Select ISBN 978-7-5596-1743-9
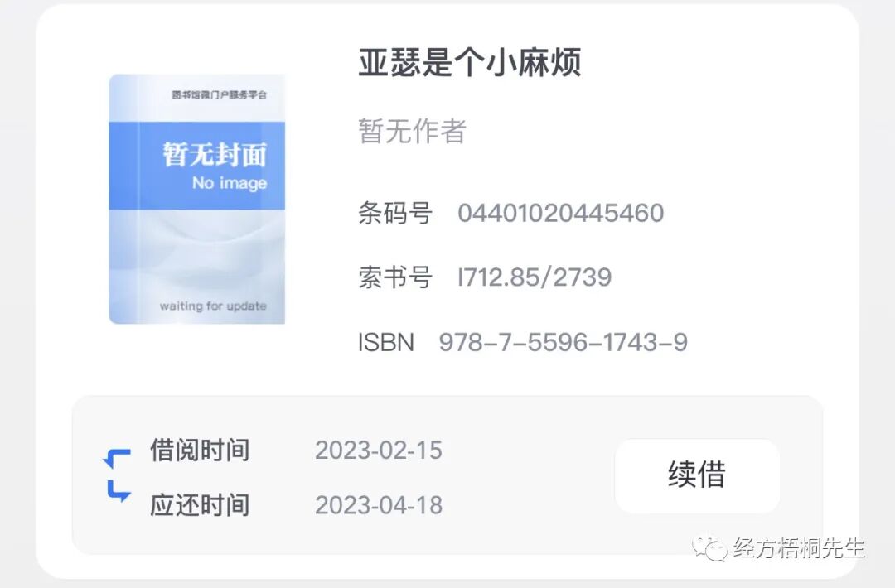The width and height of the screenshot is (895, 588). click(x=563, y=342)
